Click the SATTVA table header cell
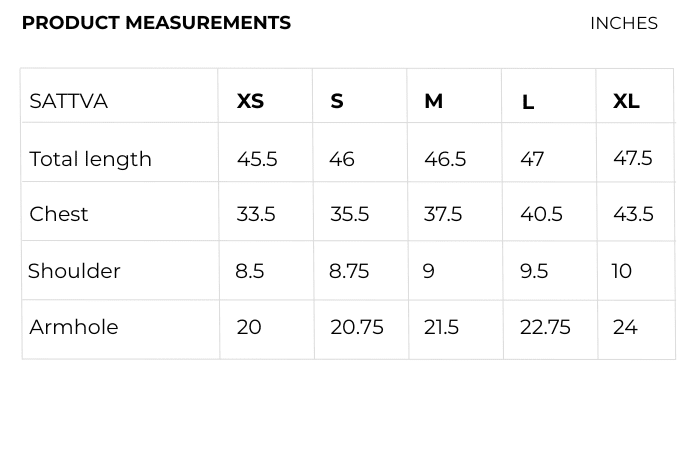This screenshot has height=450, width=700. pos(68,101)
